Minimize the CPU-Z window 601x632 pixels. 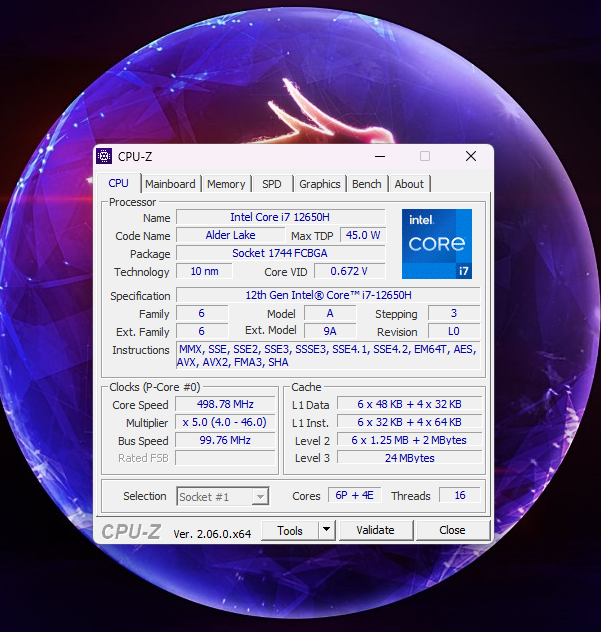(380, 156)
